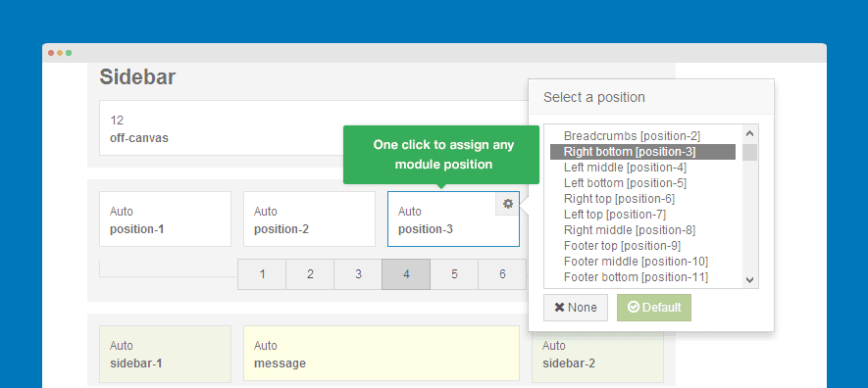Image resolution: width=868 pixels, height=388 pixels.
Task: Select column count 4 in the pager
Action: pos(406,274)
